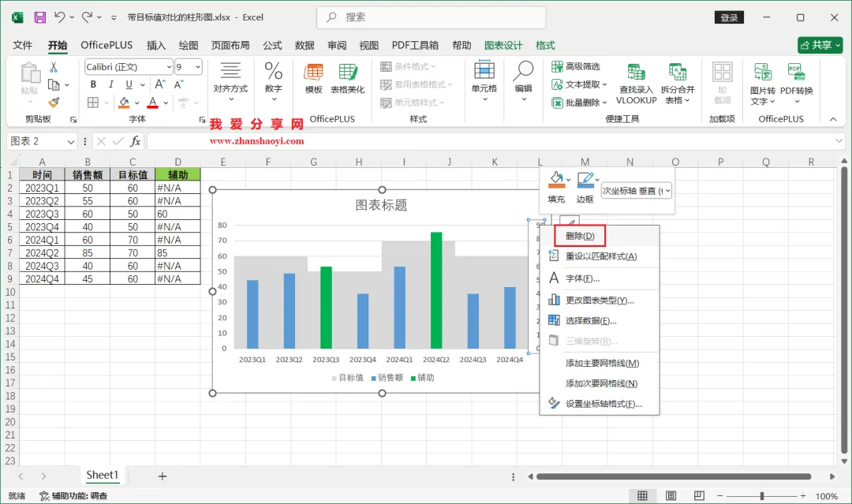The height and width of the screenshot is (504, 852).
Task: Increase font size with larger A icon
Action: (x=159, y=84)
